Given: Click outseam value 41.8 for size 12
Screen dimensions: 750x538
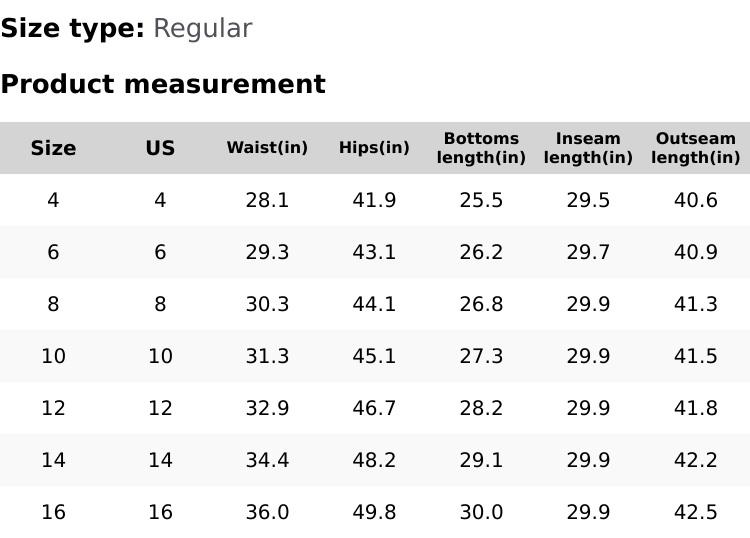Looking at the screenshot, I should 695,408.
